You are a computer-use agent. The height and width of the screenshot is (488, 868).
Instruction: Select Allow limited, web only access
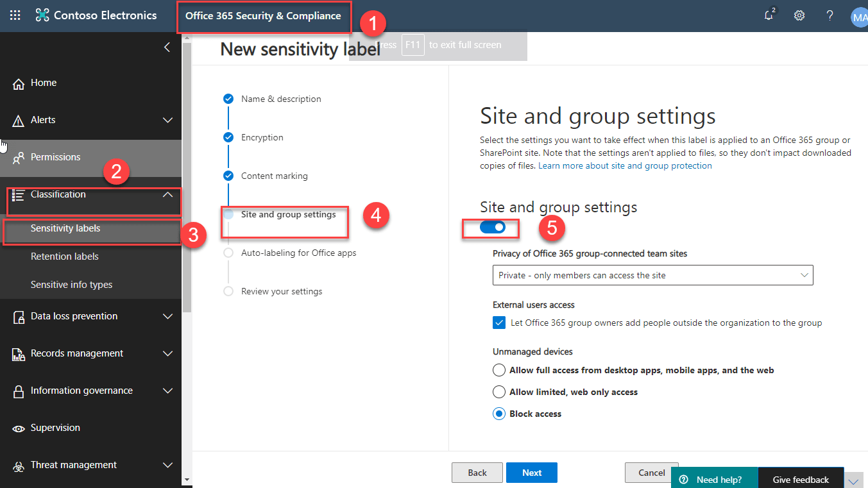499,392
